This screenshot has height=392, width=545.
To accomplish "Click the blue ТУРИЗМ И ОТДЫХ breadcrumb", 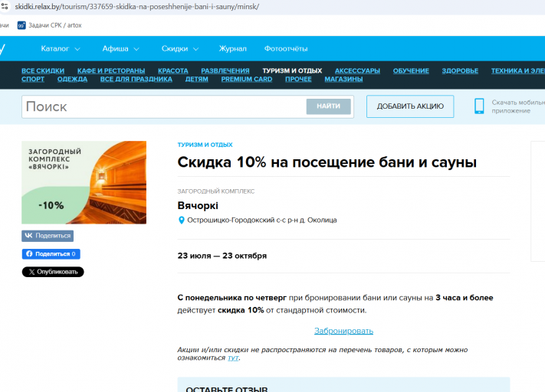I will tap(205, 145).
